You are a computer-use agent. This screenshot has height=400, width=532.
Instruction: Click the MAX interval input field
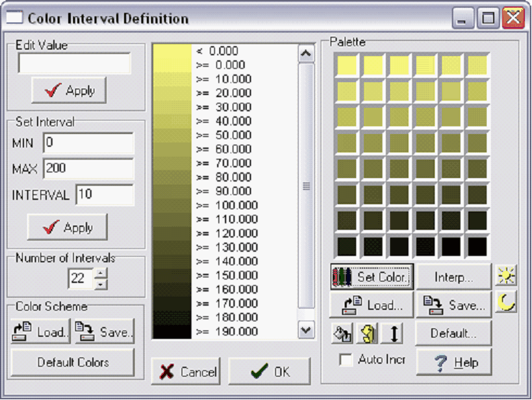tap(88, 169)
